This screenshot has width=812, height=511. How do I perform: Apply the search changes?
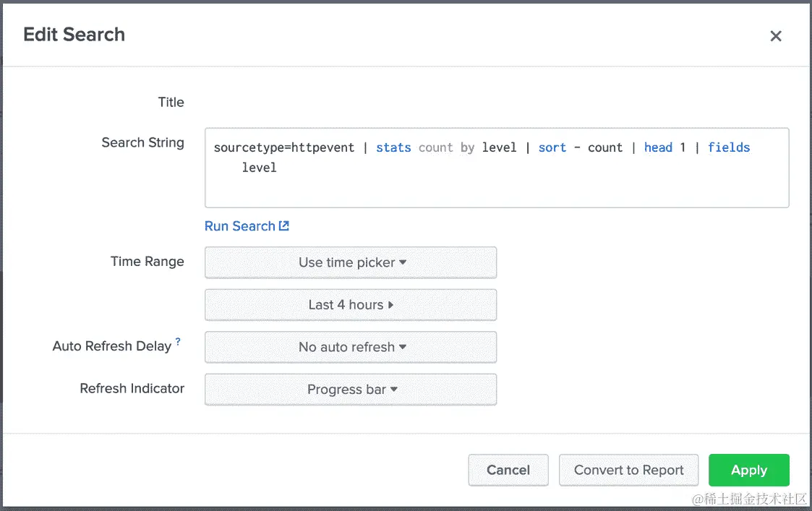(x=748, y=470)
